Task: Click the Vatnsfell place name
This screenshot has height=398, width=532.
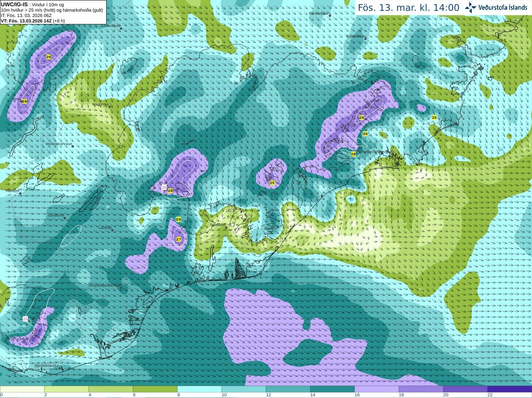Action: point(12,191)
